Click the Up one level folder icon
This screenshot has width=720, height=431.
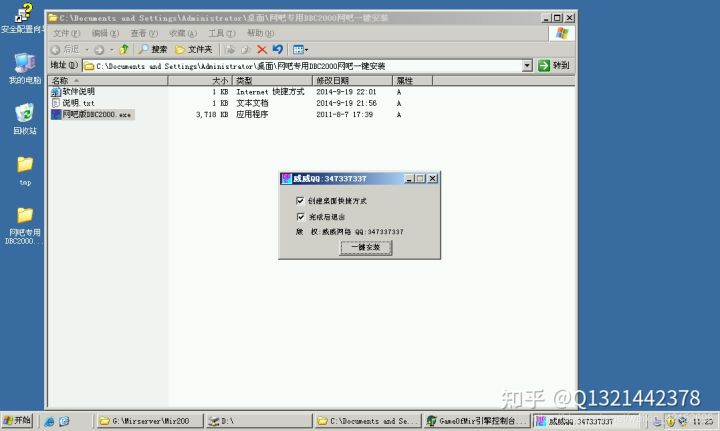pos(124,49)
